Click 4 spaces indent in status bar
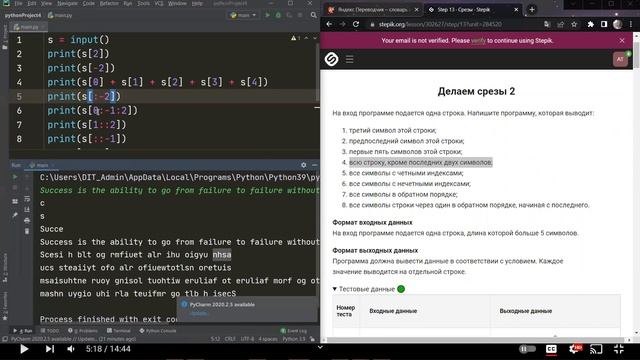640x360 pixels. pos(268,339)
